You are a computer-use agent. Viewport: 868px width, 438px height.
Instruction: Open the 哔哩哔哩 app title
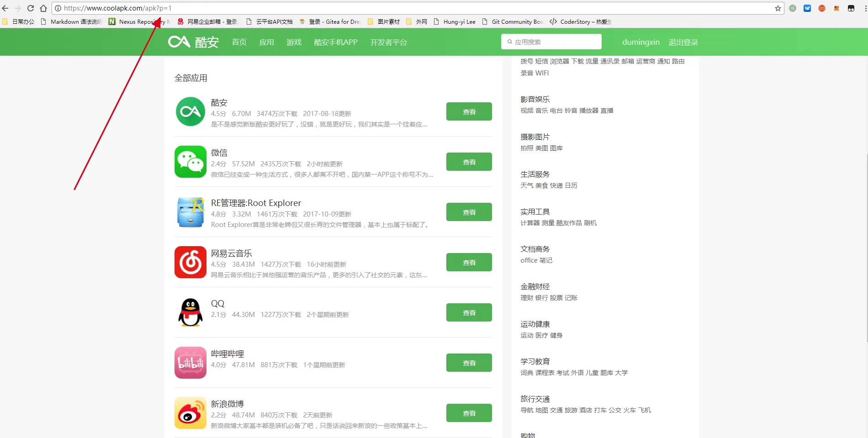click(x=227, y=354)
